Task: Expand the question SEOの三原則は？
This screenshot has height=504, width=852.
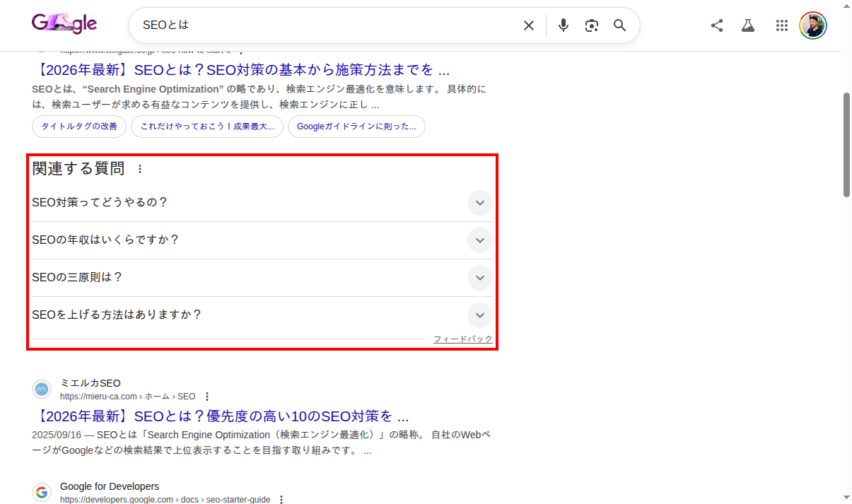Action: click(479, 278)
